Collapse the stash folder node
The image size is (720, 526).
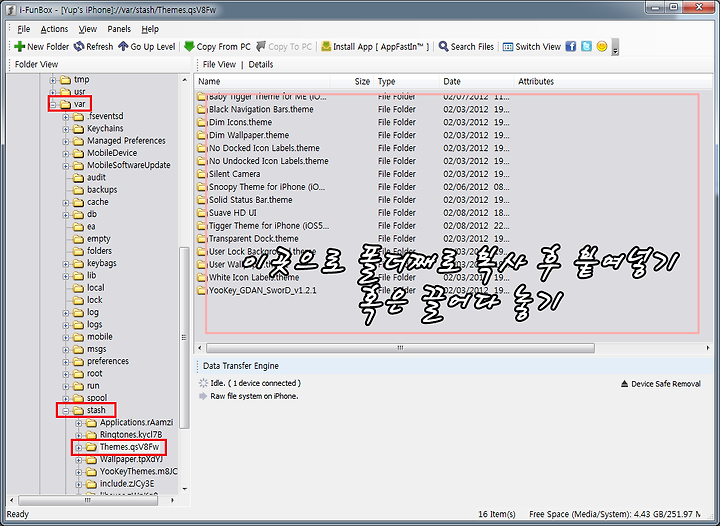66,410
